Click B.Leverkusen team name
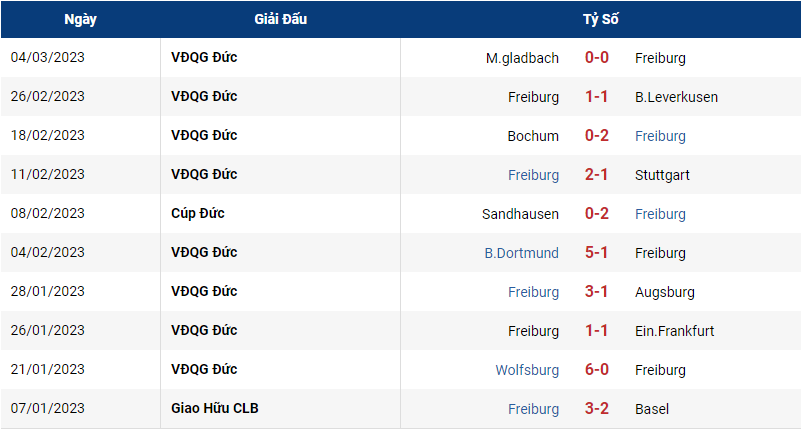The width and height of the screenshot is (802, 429). click(676, 97)
